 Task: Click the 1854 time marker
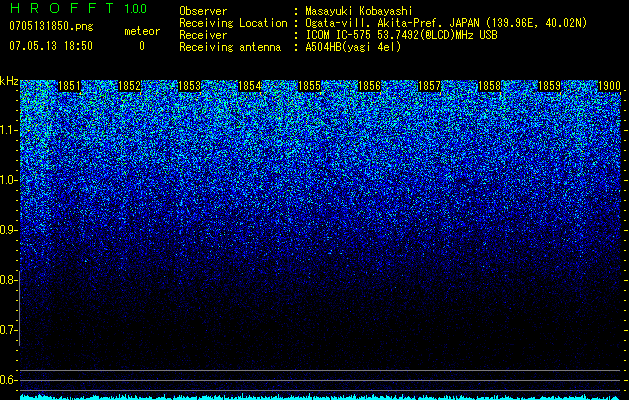click(250, 86)
